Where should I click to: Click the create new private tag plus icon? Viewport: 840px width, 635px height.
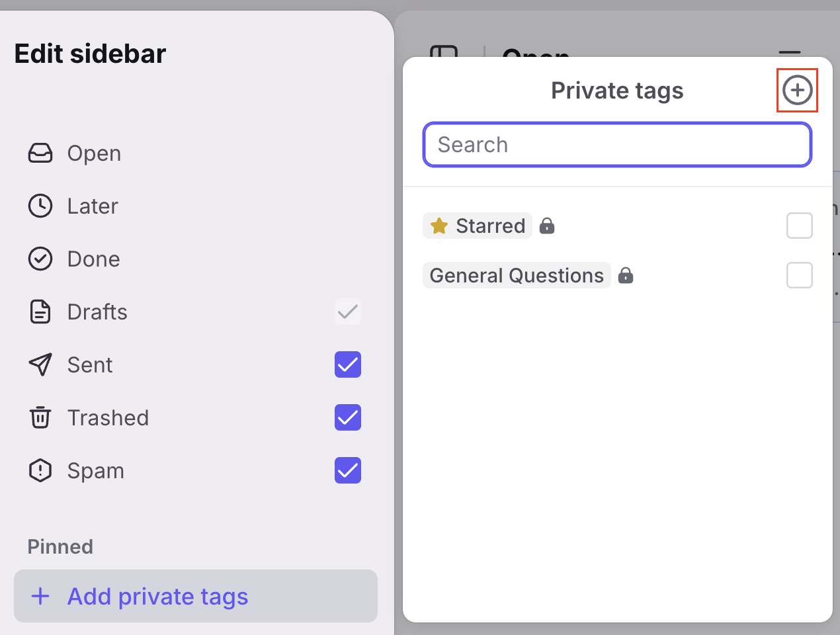[797, 90]
